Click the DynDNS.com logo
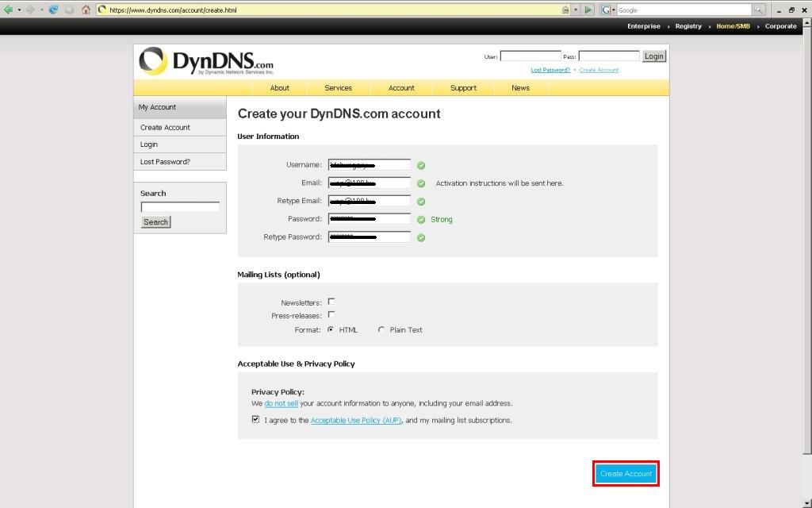The width and height of the screenshot is (812, 508). point(206,62)
